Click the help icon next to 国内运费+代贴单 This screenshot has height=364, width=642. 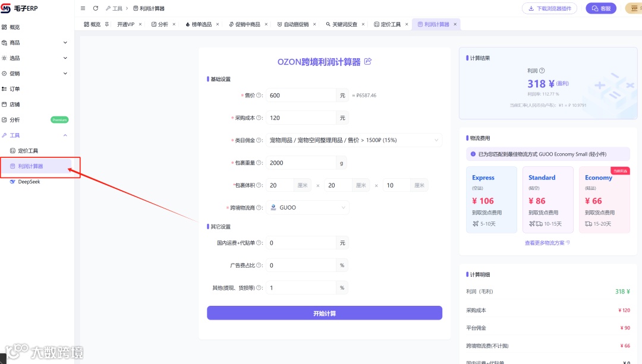pyautogui.click(x=259, y=243)
